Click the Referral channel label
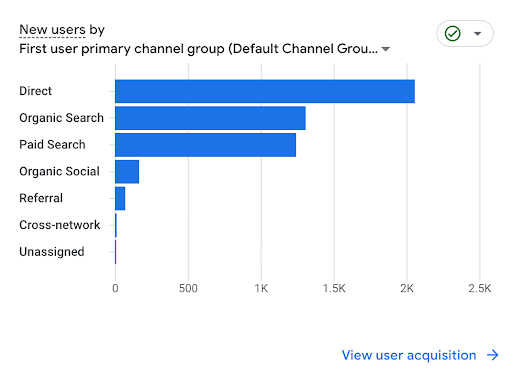Image resolution: width=512 pixels, height=375 pixels. click(x=41, y=198)
